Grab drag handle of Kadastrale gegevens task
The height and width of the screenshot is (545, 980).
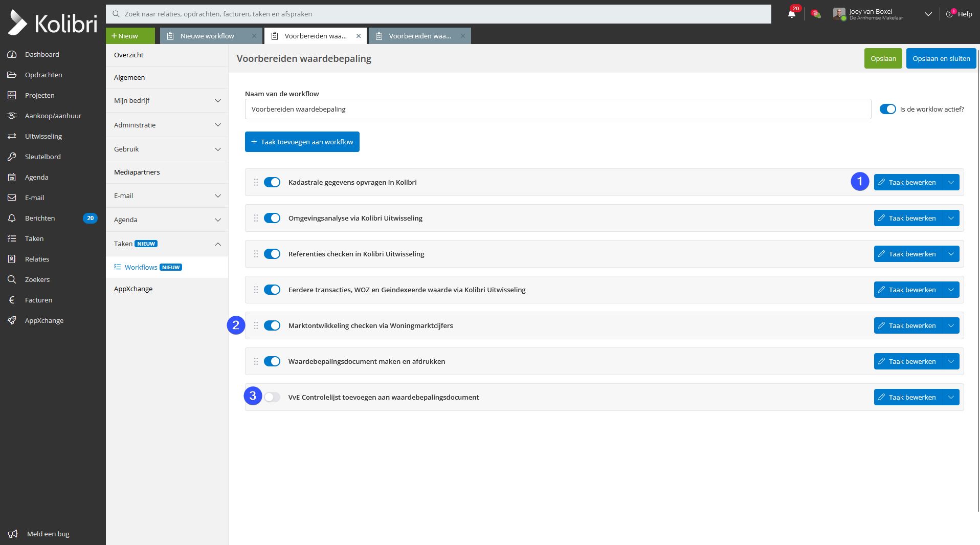tap(256, 182)
